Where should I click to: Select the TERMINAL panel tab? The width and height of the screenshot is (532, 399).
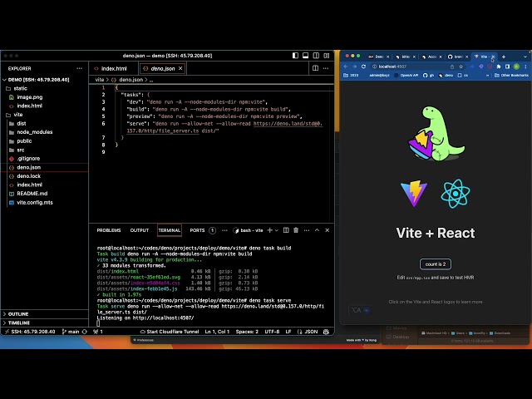(x=170, y=230)
